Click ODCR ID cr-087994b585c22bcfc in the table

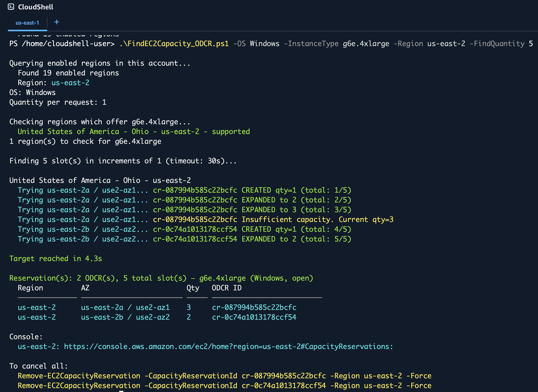254,308
